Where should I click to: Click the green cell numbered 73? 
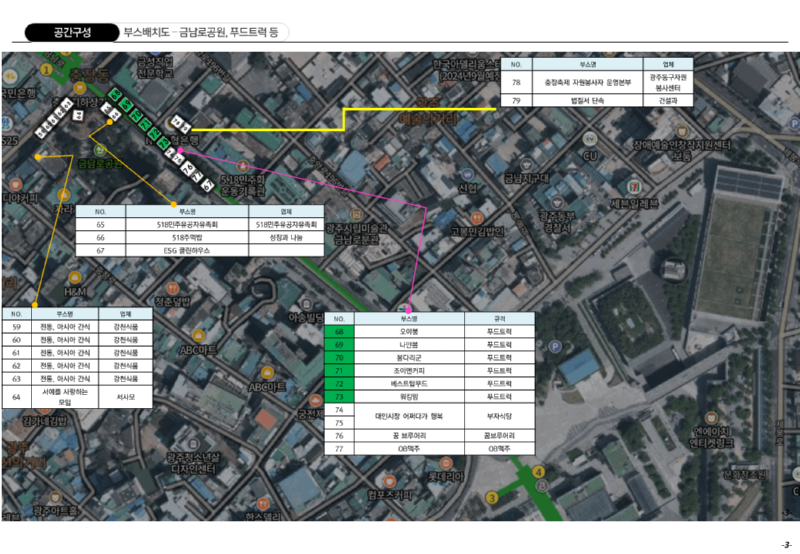(x=338, y=397)
